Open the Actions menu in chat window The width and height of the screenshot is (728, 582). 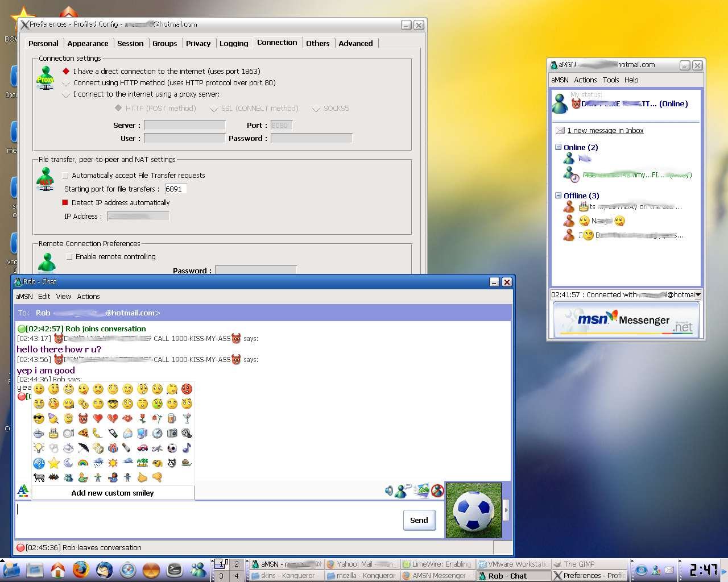pyautogui.click(x=88, y=297)
